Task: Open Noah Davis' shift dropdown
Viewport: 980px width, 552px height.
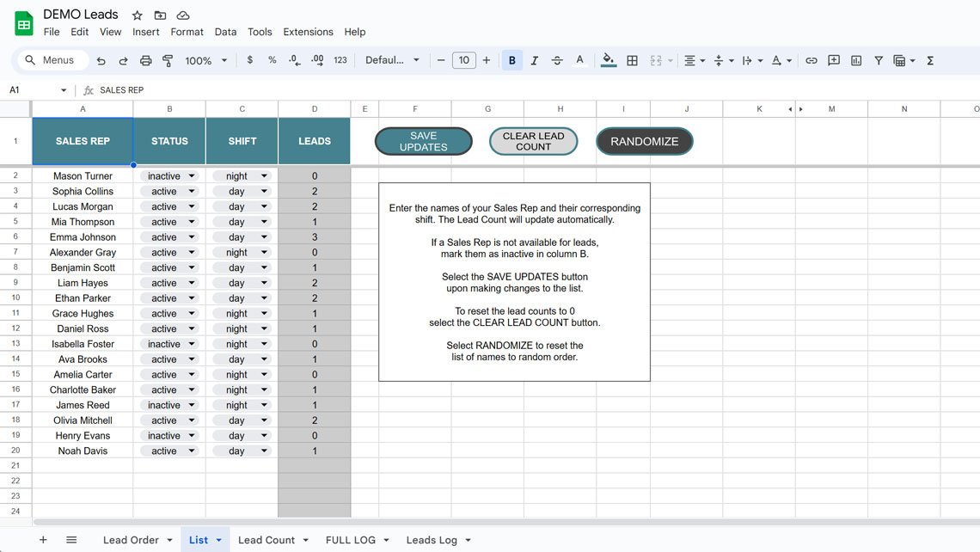Action: [x=264, y=451]
